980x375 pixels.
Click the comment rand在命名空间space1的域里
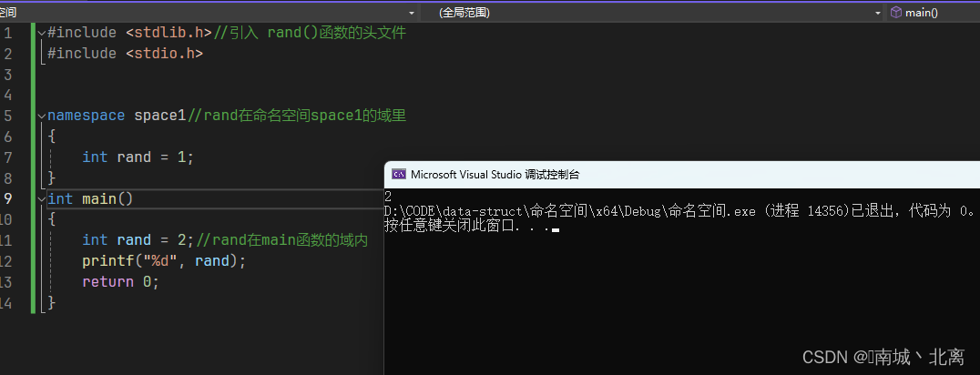point(297,116)
